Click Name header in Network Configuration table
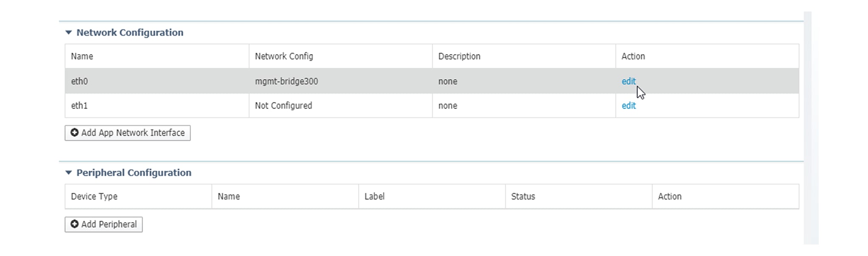Screen dimensions: 868x256 coord(157,56)
